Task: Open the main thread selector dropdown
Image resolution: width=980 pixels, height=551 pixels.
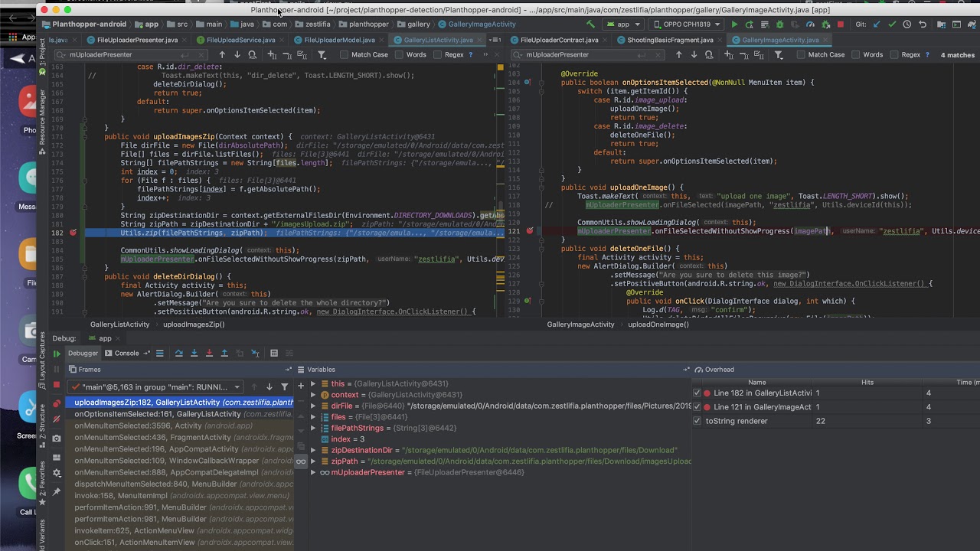Action: pos(155,387)
